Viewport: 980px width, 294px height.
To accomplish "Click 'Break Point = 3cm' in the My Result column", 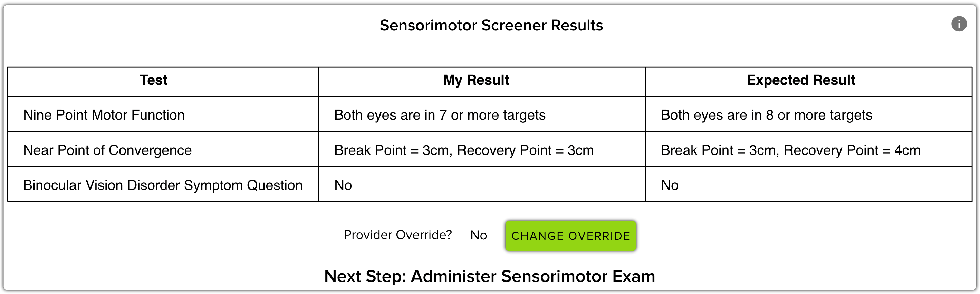I will [393, 150].
